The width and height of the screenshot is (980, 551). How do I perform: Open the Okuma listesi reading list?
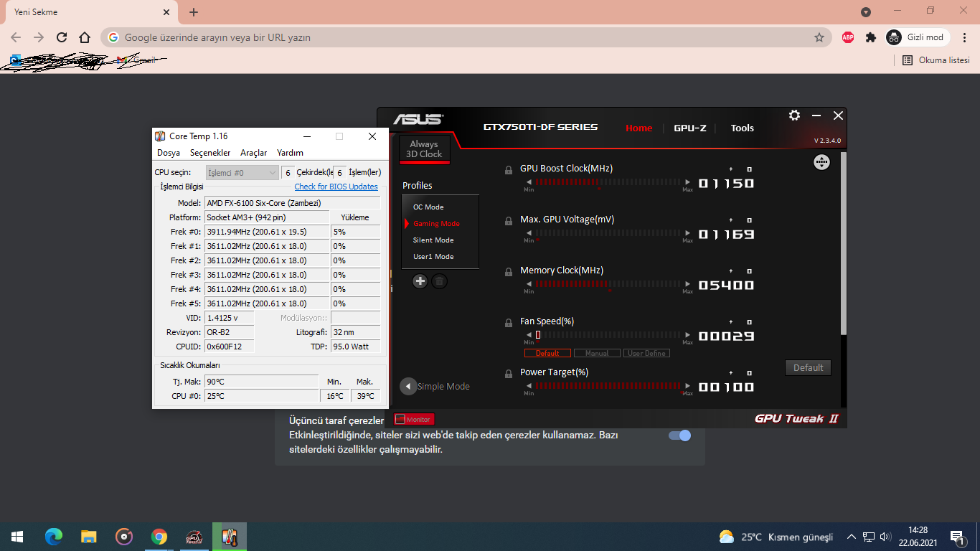pyautogui.click(x=936, y=60)
